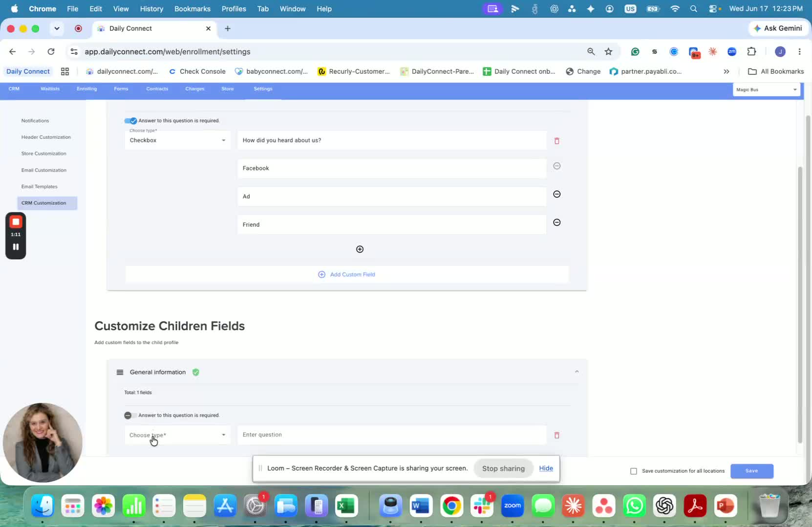Switch to the Enrolling tab
The image size is (812, 527).
[87, 88]
